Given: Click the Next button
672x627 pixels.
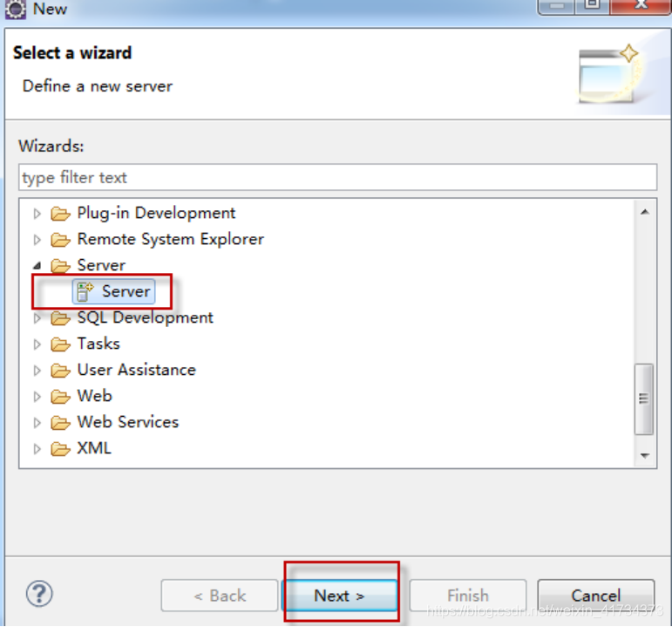Looking at the screenshot, I should click(339, 596).
